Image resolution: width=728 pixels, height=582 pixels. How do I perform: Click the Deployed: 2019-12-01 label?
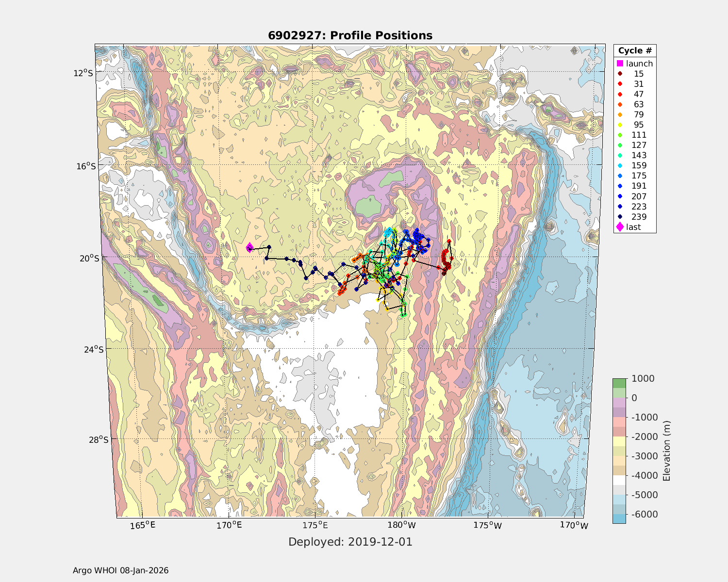point(350,542)
